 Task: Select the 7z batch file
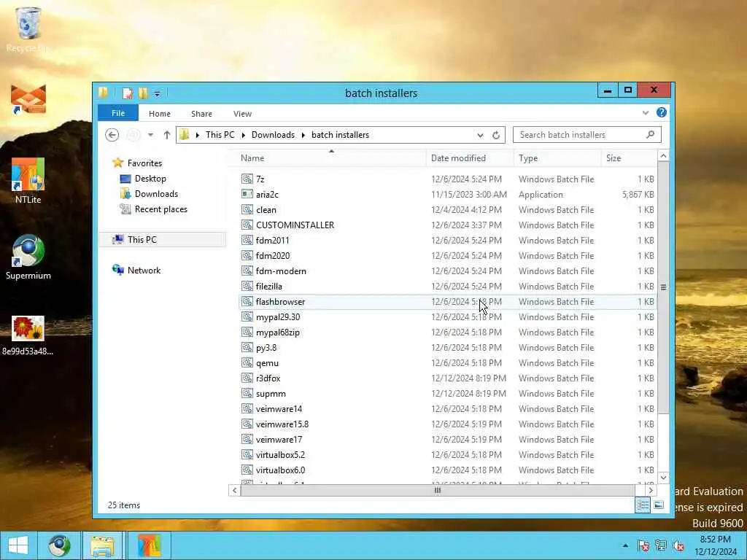click(448, 179)
